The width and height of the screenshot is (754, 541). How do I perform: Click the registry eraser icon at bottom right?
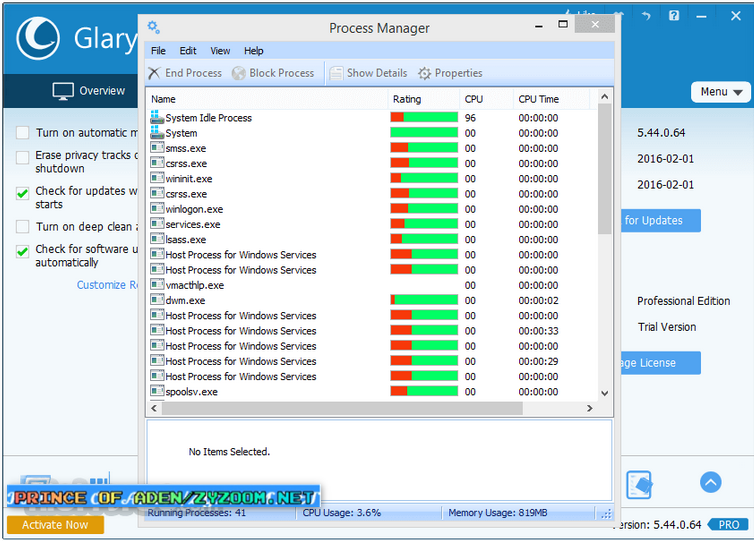(x=640, y=484)
